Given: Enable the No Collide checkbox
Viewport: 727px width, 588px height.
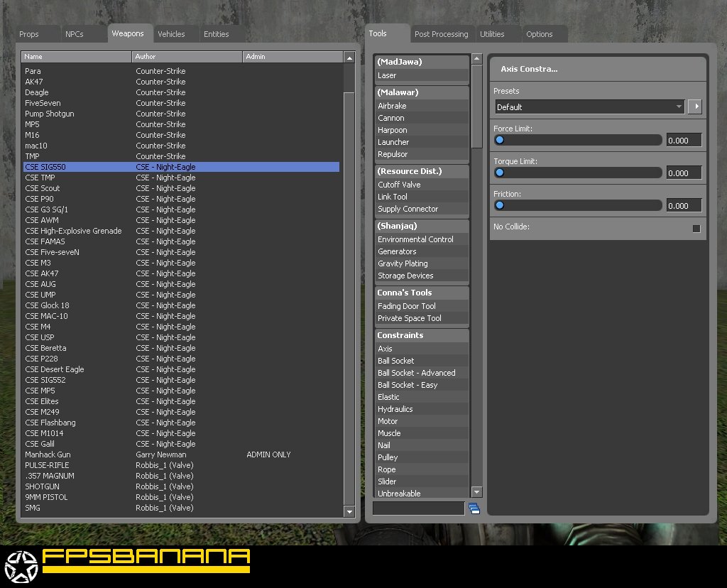Looking at the screenshot, I should pyautogui.click(x=696, y=229).
